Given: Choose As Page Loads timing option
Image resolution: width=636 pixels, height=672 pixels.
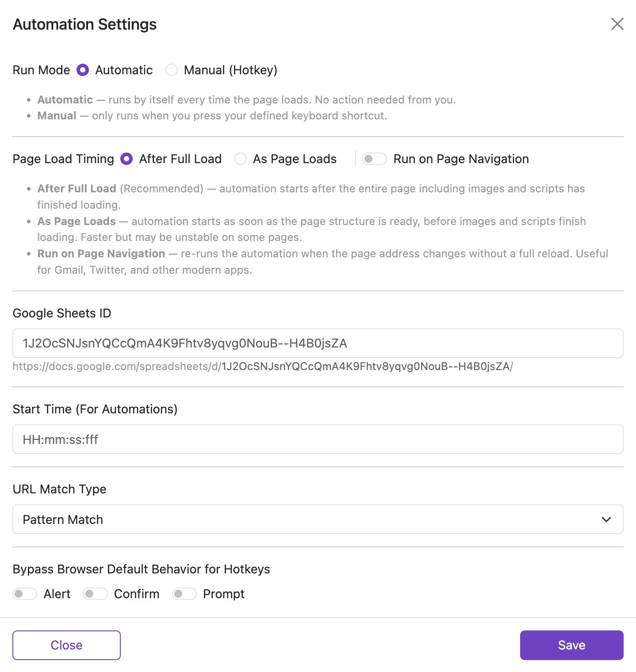Looking at the screenshot, I should [x=241, y=159].
